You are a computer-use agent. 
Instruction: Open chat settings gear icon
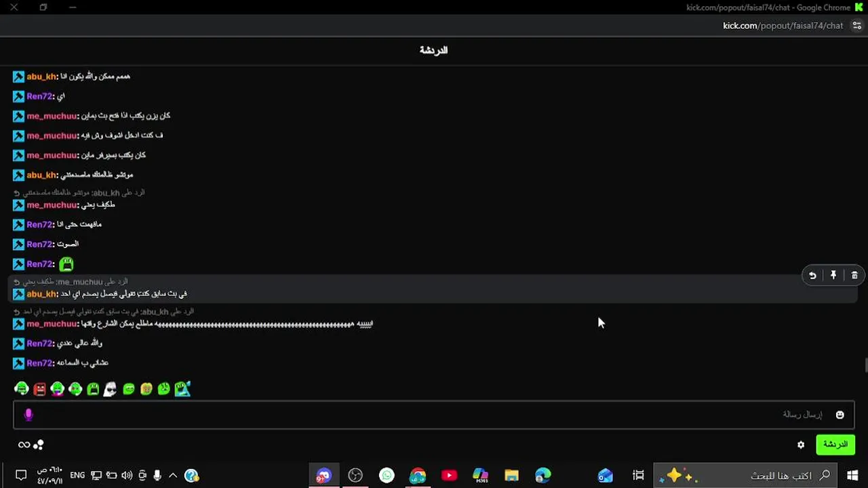(x=801, y=445)
